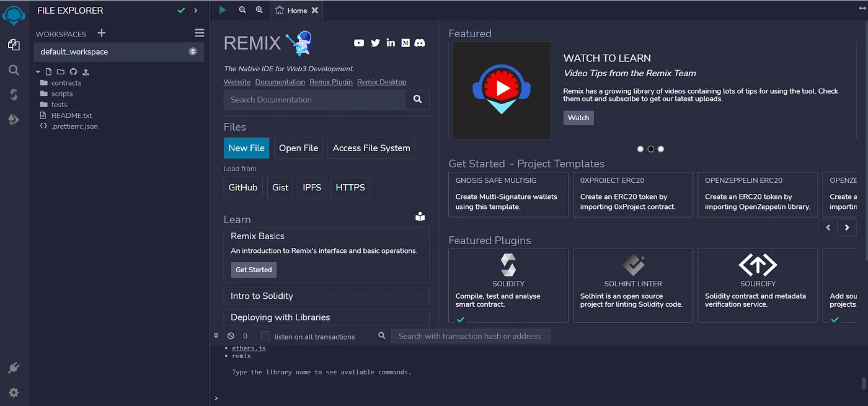Image resolution: width=868 pixels, height=406 pixels.
Task: Open the Plugin manager plug icon
Action: tap(14, 368)
